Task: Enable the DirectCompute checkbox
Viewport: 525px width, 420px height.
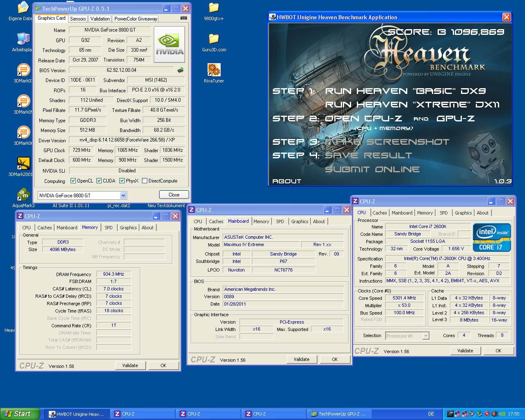Action: (144, 180)
